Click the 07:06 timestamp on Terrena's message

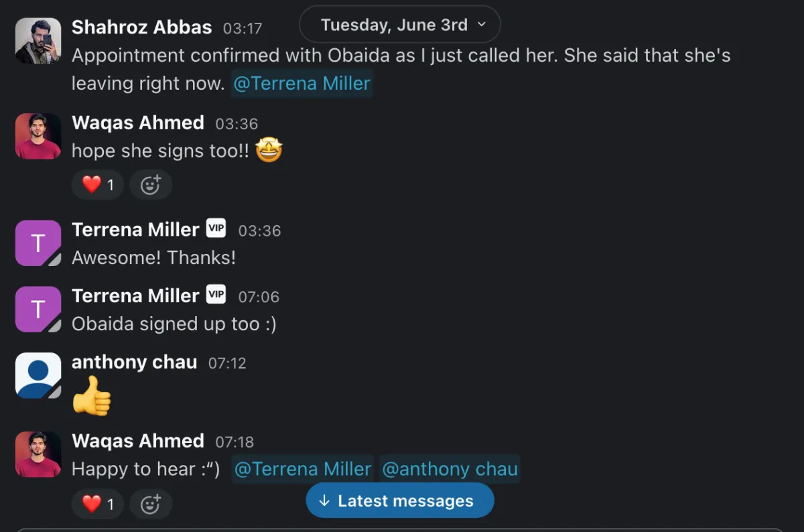click(x=259, y=297)
